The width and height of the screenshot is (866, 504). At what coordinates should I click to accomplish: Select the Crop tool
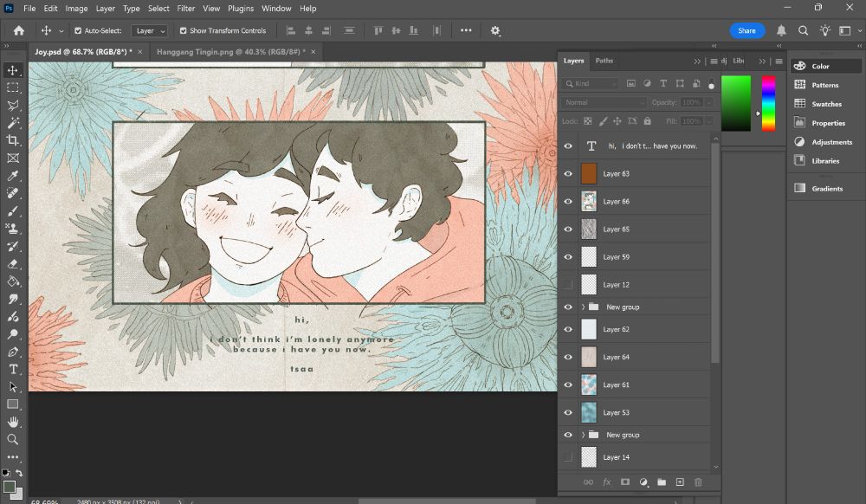tap(13, 140)
